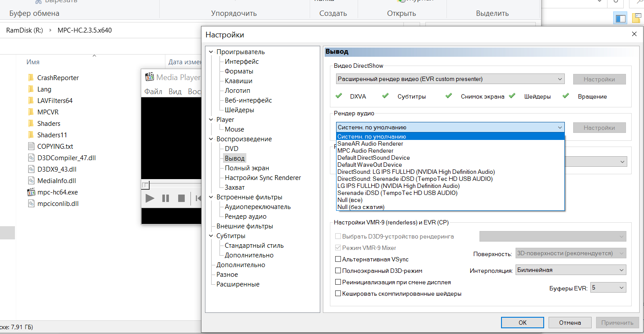Click the D3DX9_43.dll file icon
The image size is (644, 334).
31,169
